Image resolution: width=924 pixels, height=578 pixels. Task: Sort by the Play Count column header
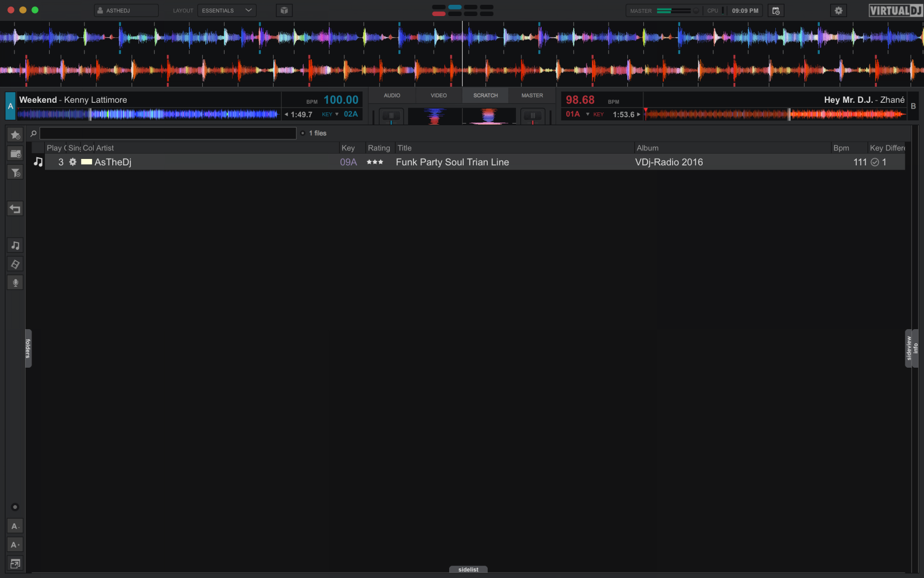tap(56, 148)
